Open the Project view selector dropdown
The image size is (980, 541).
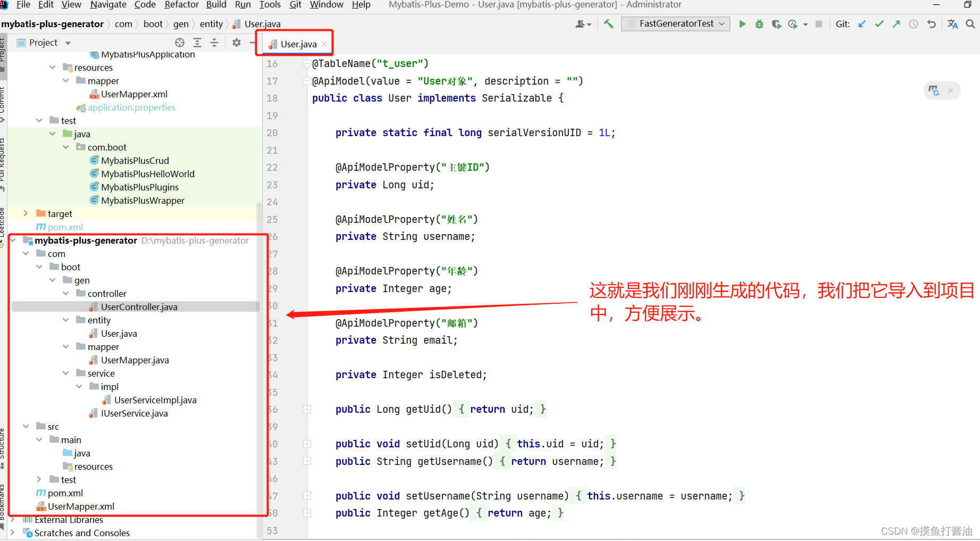coord(68,43)
